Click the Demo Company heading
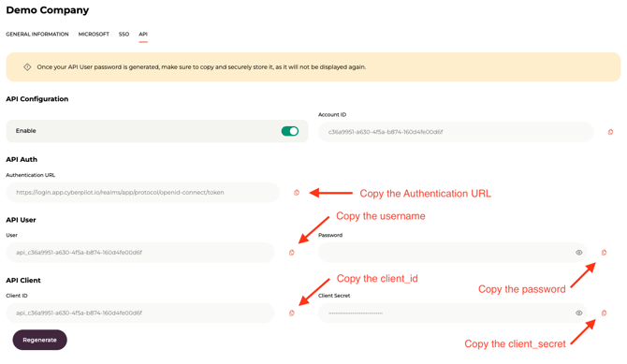627x364 pixels. [x=48, y=10]
